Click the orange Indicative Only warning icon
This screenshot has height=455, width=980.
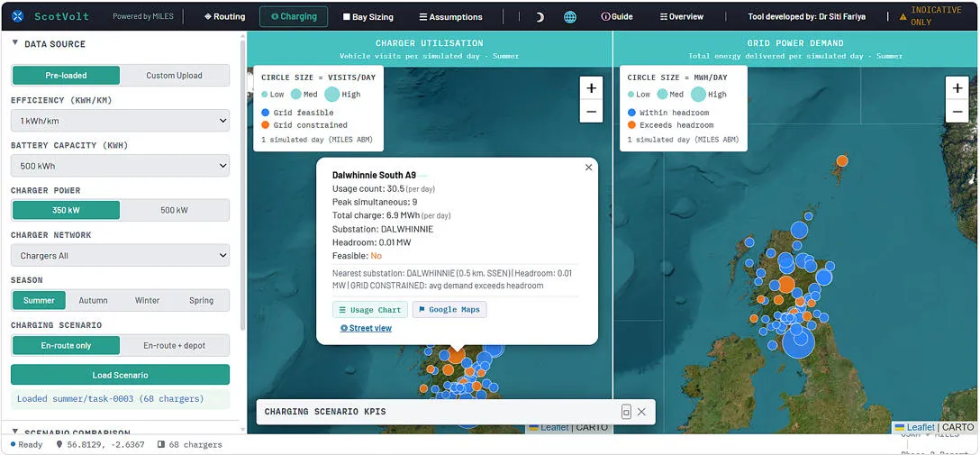[903, 17]
